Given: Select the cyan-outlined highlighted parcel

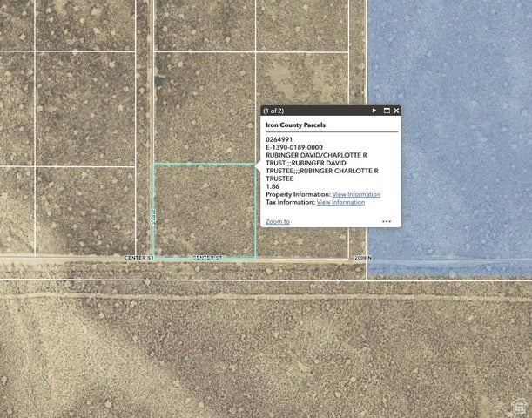Looking at the screenshot, I should pos(204,210).
